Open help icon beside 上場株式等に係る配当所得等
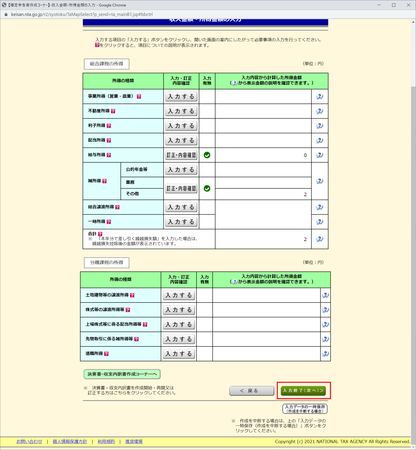The width and height of the screenshot is (416, 450). point(145,324)
